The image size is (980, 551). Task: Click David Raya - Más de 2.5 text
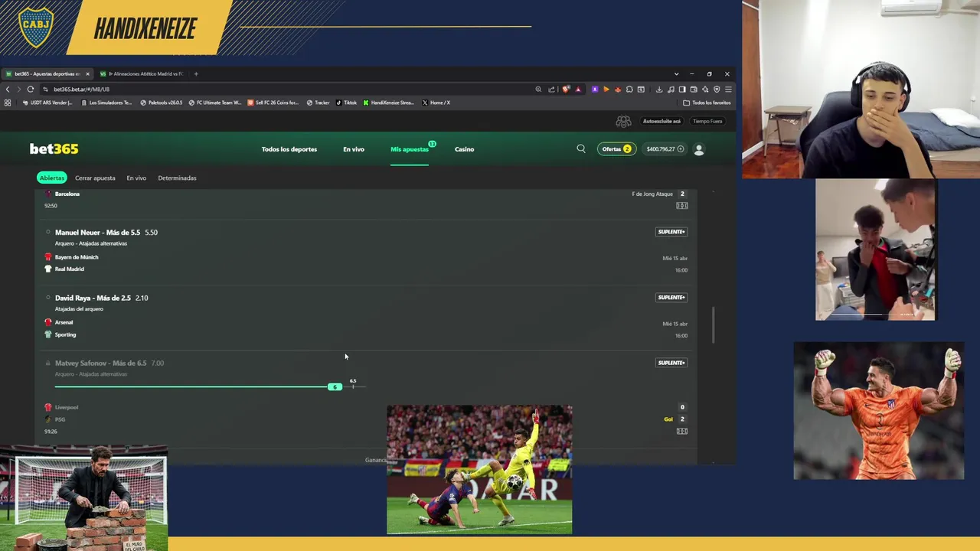point(93,298)
